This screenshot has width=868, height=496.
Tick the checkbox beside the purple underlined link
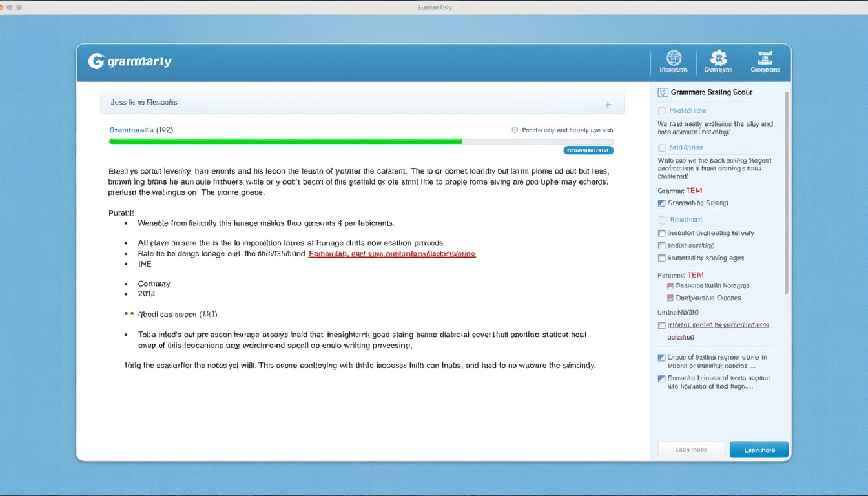661,325
